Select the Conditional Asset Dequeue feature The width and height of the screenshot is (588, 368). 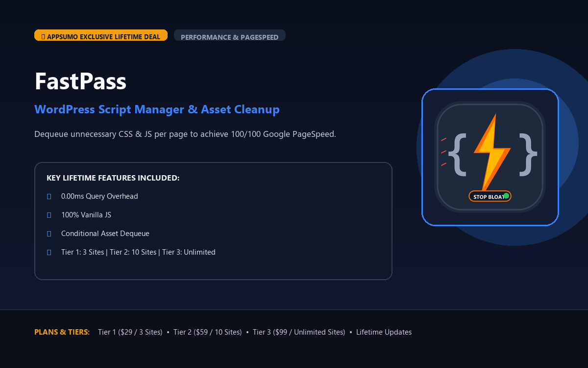coord(105,234)
